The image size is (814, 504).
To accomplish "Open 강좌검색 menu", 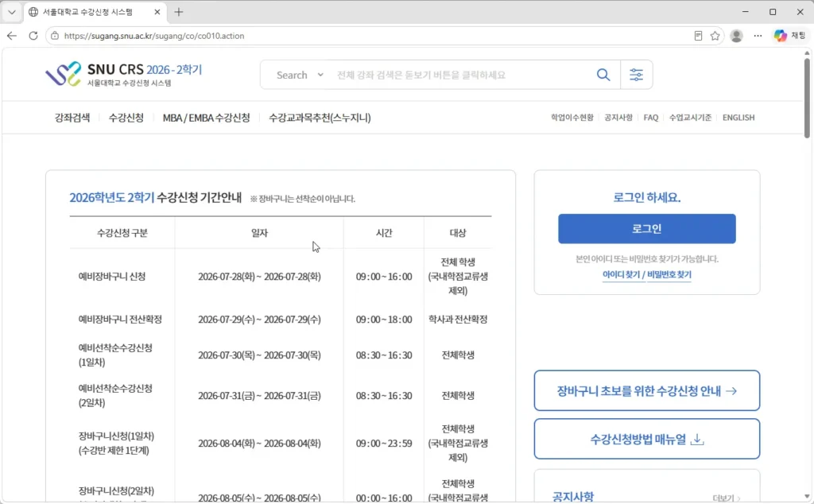I will pos(72,118).
